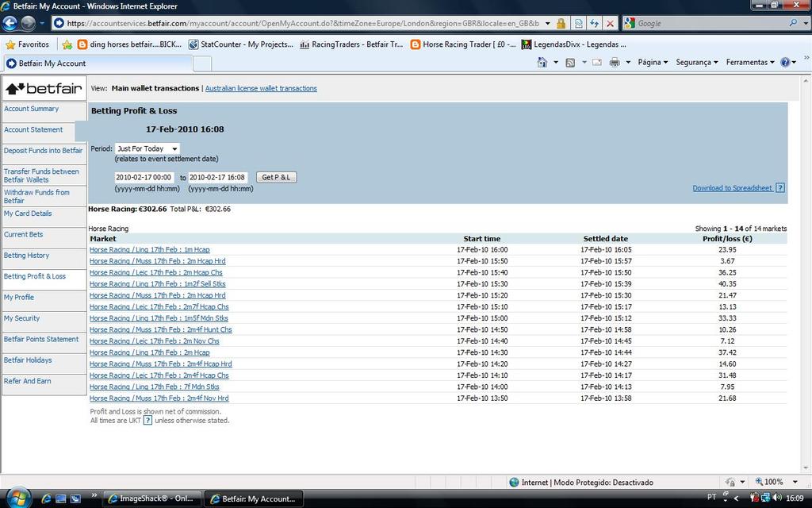812x508 pixels.
Task: Expand the Home button dropdown arrow
Action: coord(556,62)
